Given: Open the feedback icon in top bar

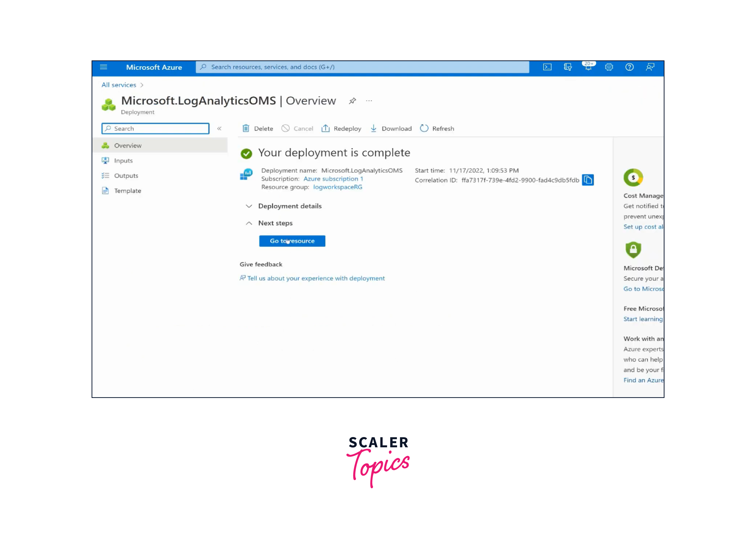Looking at the screenshot, I should [x=650, y=67].
